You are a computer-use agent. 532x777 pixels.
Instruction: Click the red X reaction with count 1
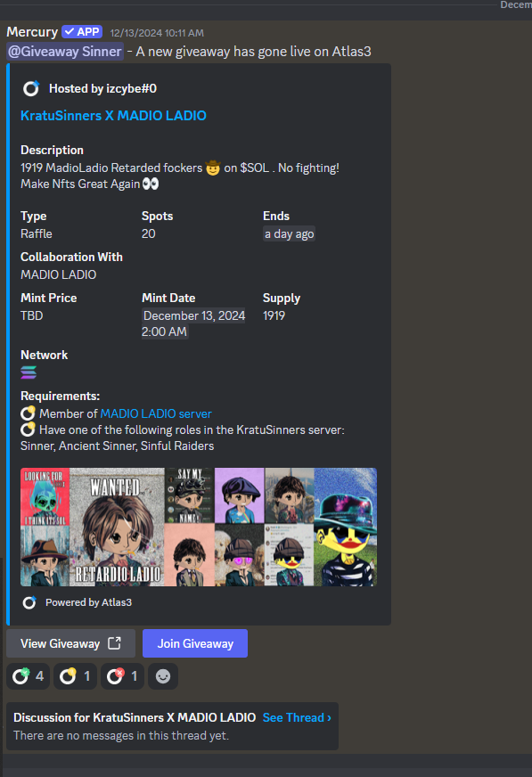(122, 676)
